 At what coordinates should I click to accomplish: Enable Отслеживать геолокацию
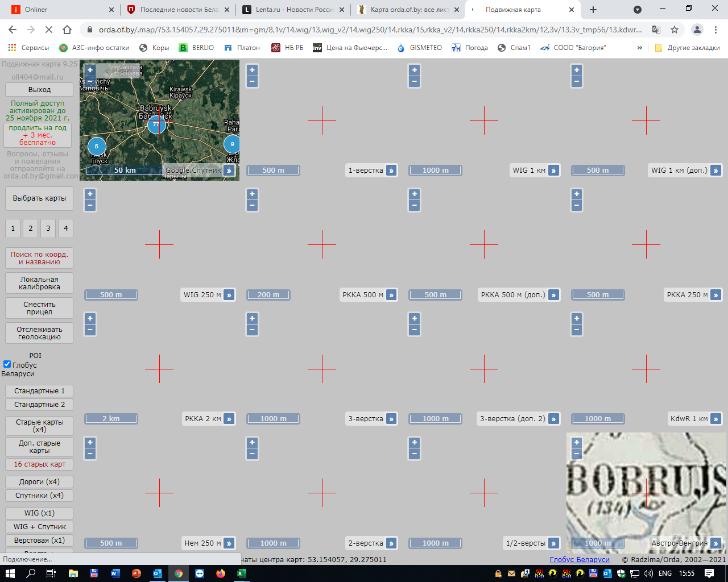pyautogui.click(x=39, y=333)
